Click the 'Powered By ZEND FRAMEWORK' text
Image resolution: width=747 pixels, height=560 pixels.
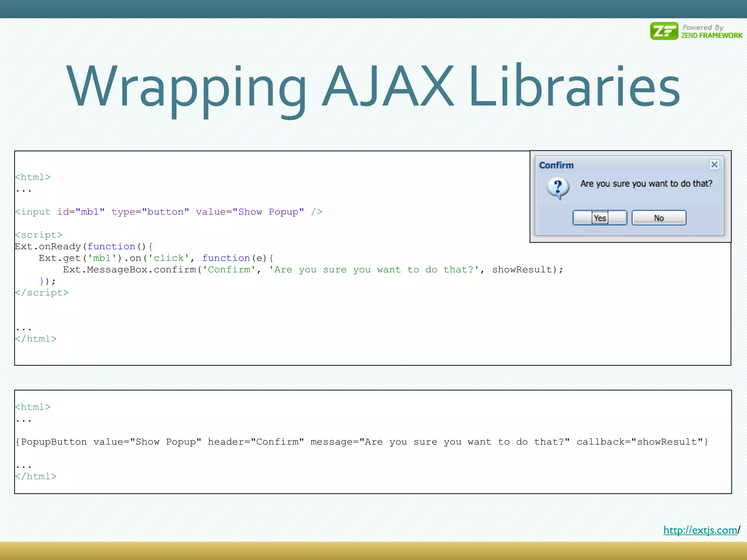pos(711,31)
